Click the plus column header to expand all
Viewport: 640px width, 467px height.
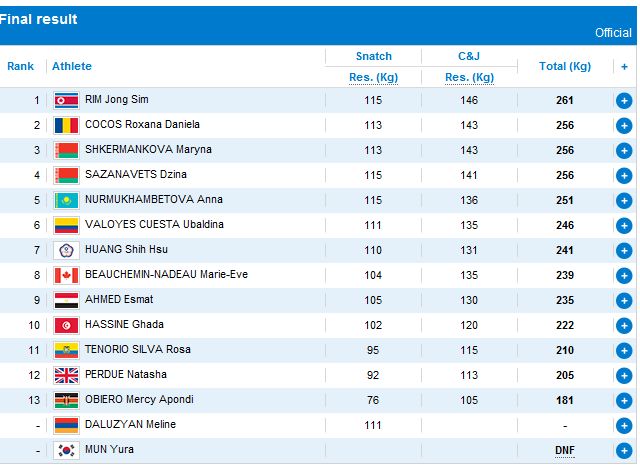click(x=624, y=67)
